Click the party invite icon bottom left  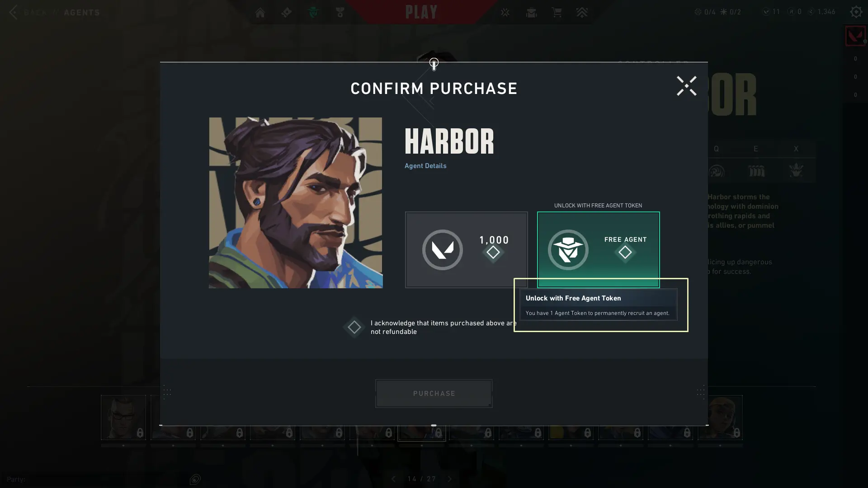pyautogui.click(x=195, y=479)
